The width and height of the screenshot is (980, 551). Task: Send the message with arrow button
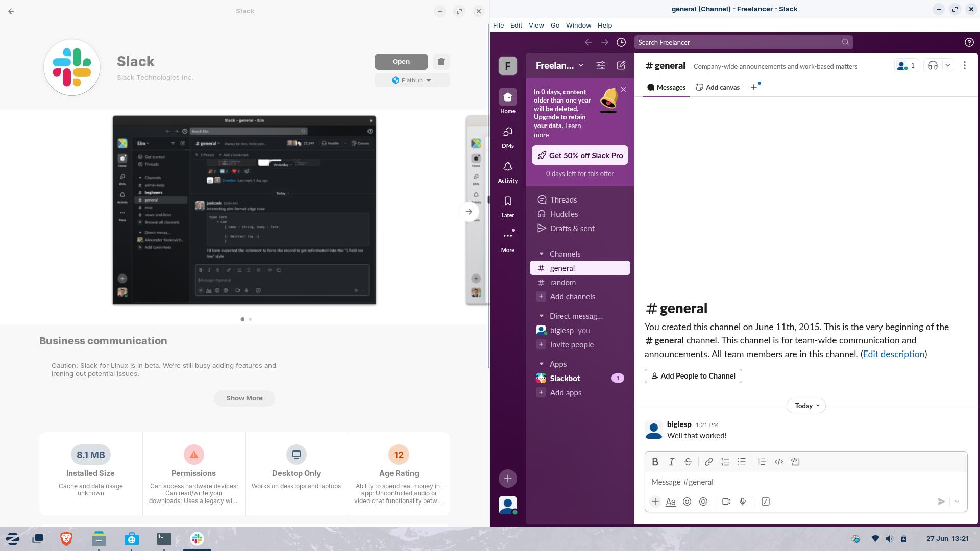941,502
